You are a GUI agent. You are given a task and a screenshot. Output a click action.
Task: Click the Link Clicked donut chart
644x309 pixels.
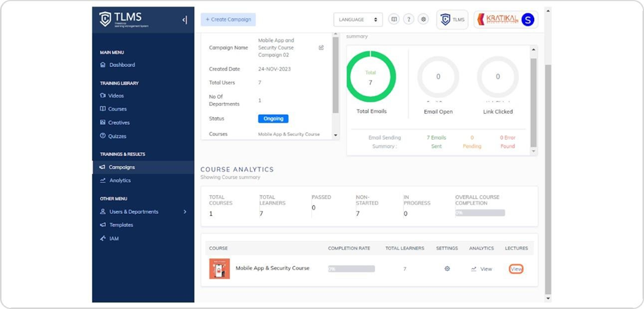[x=498, y=77]
